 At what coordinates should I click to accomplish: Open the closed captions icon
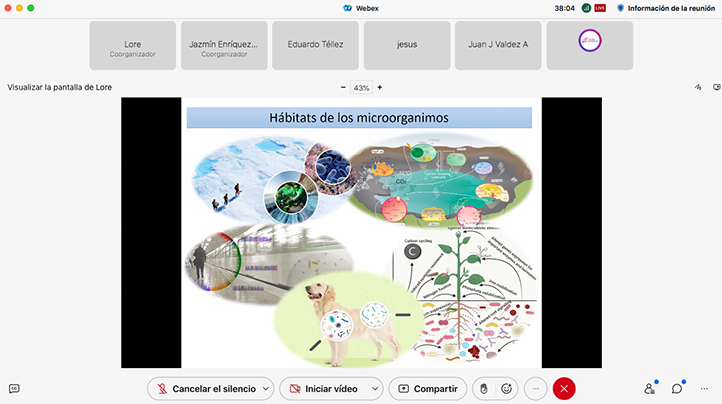[x=14, y=388]
